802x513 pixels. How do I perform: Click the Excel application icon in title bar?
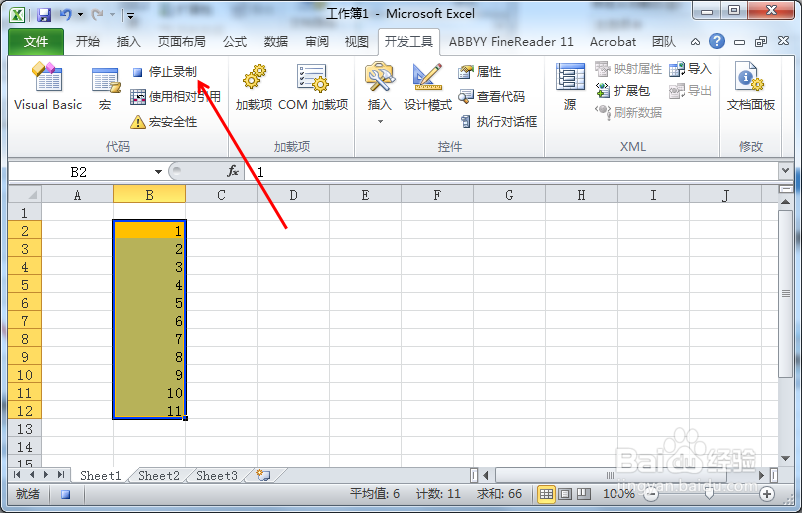tap(18, 15)
